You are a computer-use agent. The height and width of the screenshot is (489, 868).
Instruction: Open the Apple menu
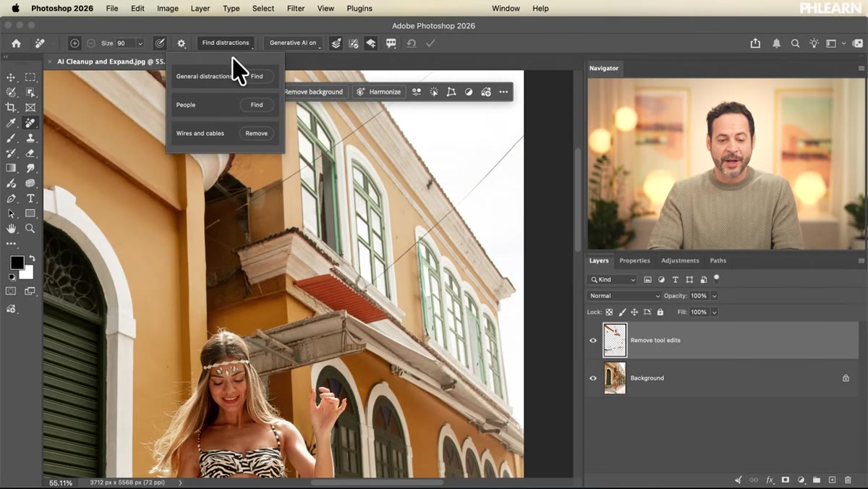(x=15, y=8)
